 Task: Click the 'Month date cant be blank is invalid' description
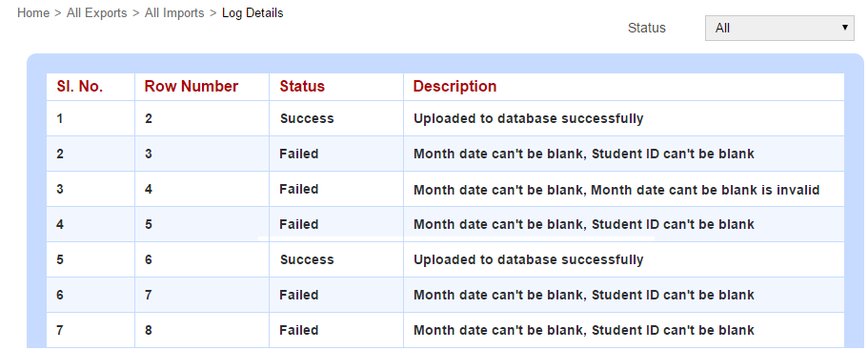pos(705,190)
